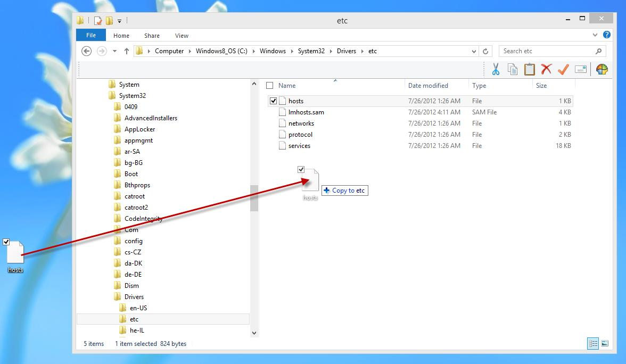Expand the chevron after System32 in path
Screen dimensions: 626x364
(331, 51)
